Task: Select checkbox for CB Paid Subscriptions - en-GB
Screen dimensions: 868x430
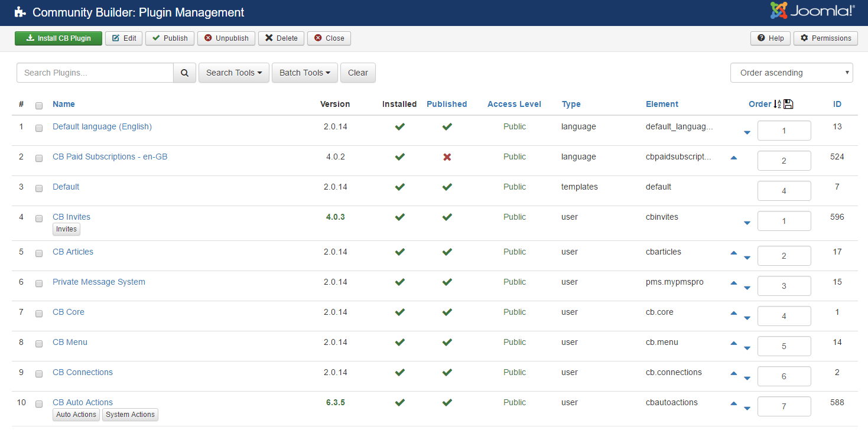Action: coord(39,158)
